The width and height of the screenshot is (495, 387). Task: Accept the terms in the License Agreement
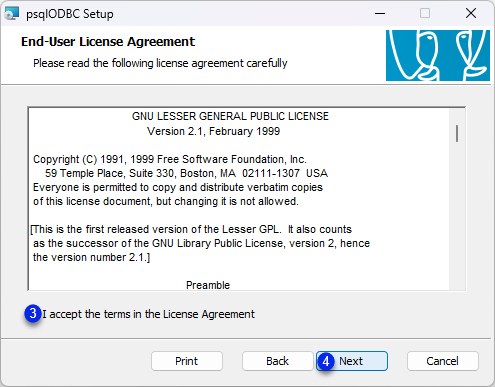[x=148, y=314]
